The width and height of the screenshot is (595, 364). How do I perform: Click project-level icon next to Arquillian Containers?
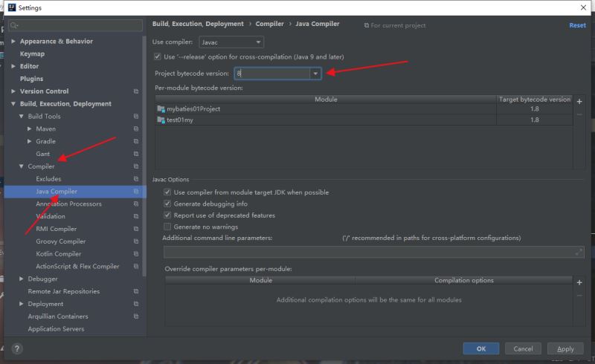point(136,316)
